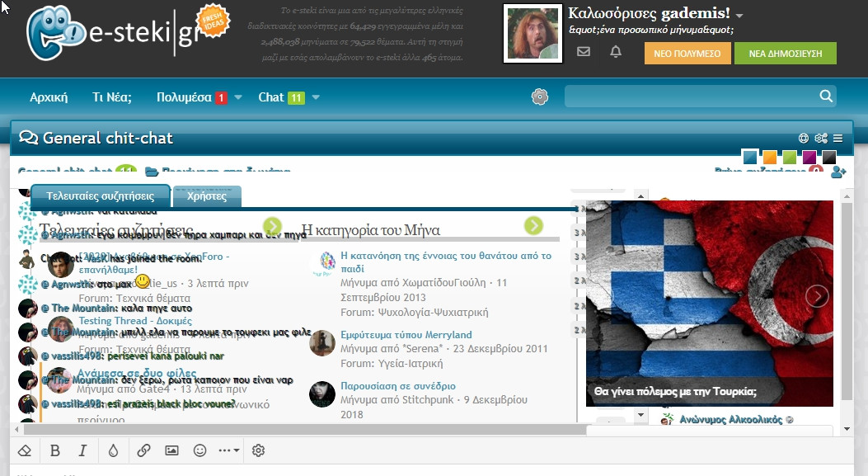This screenshot has width=868, height=476.
Task: Open the Testing Thread - Δοκιμές link
Action: [135, 320]
